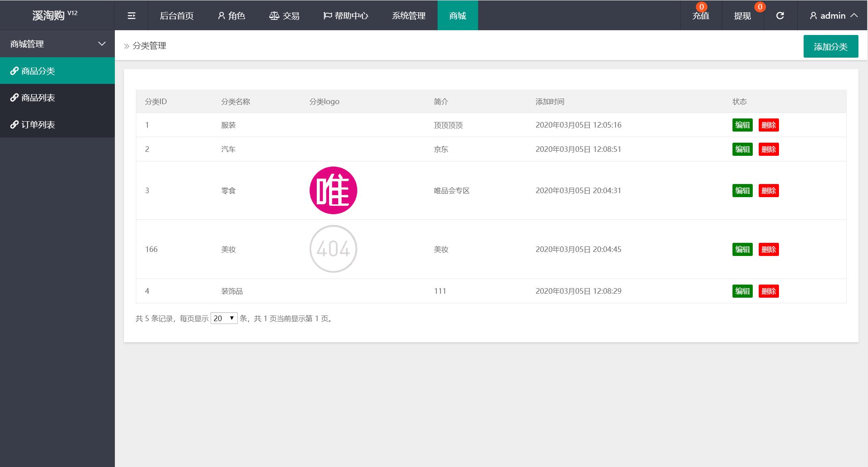Screen dimensions: 868x467
Task: Open 交易 with scales icon
Action: click(x=284, y=16)
